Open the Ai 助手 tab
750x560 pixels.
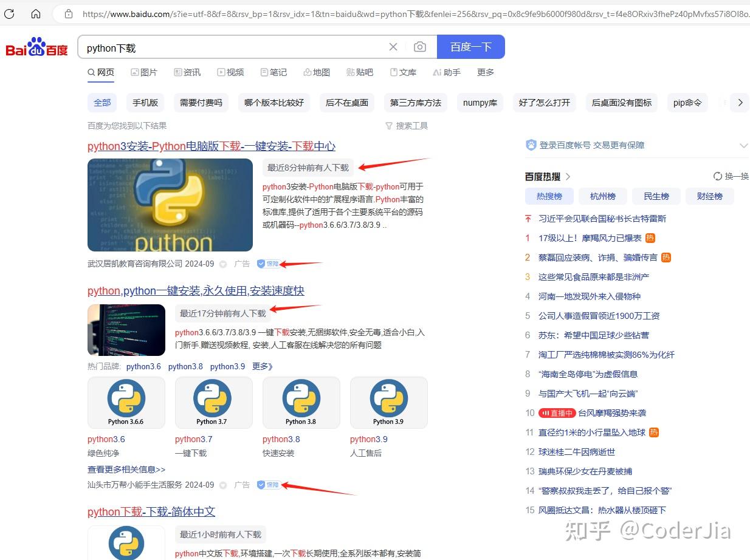pos(447,72)
